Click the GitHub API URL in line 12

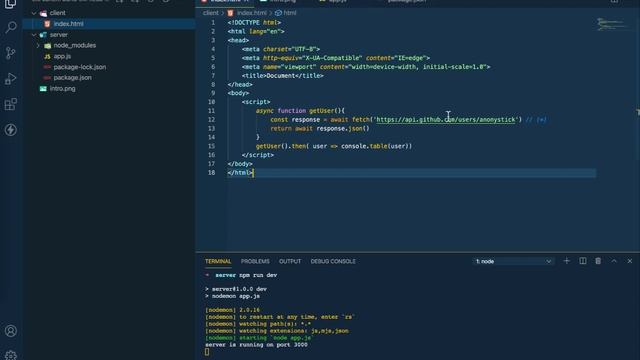click(x=446, y=120)
